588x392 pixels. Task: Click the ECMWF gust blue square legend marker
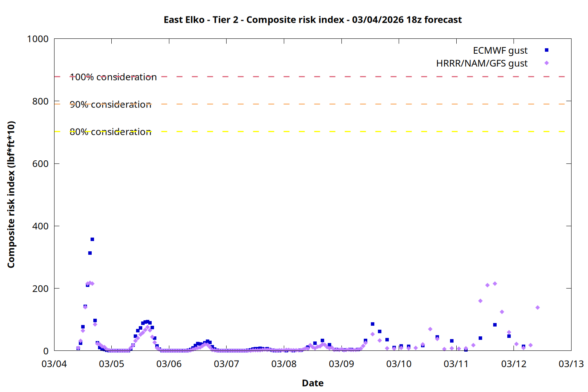(546, 50)
